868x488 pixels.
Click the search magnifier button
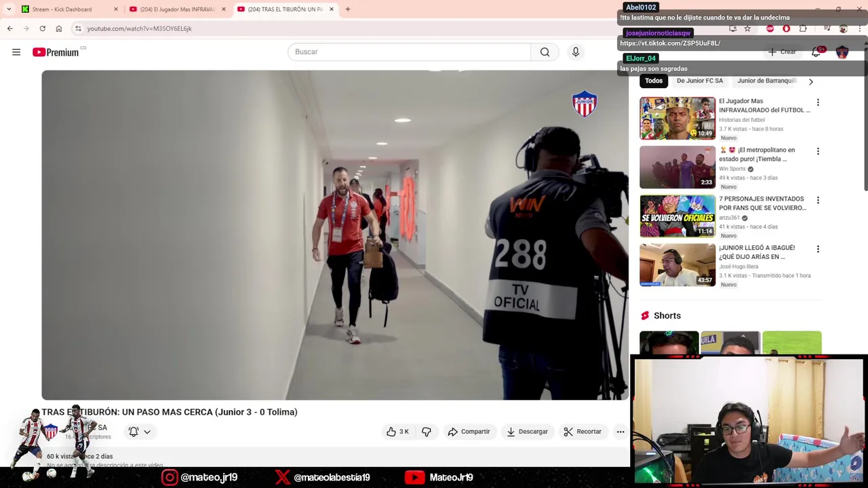[545, 52]
